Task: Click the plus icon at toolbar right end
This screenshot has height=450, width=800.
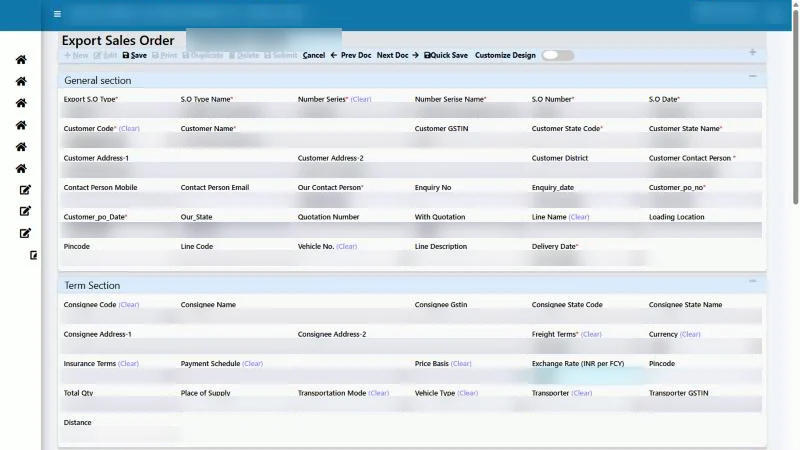Action: coord(753,52)
